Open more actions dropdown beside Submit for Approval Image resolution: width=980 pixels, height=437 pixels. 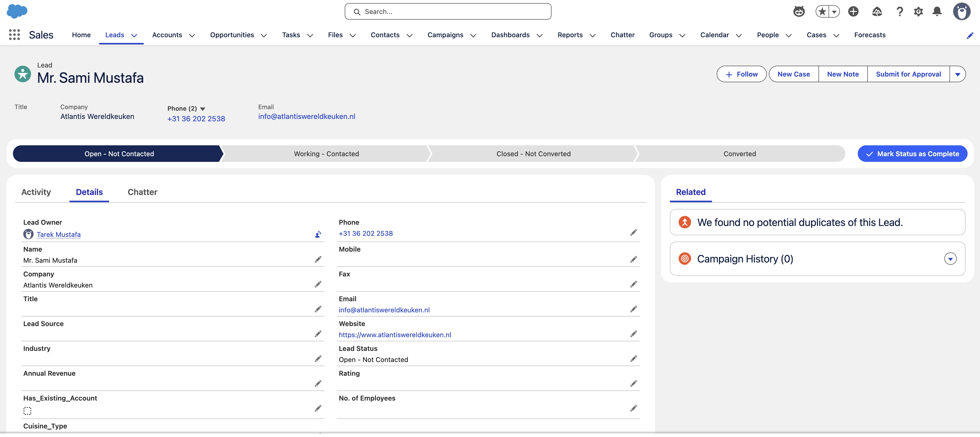tap(958, 74)
